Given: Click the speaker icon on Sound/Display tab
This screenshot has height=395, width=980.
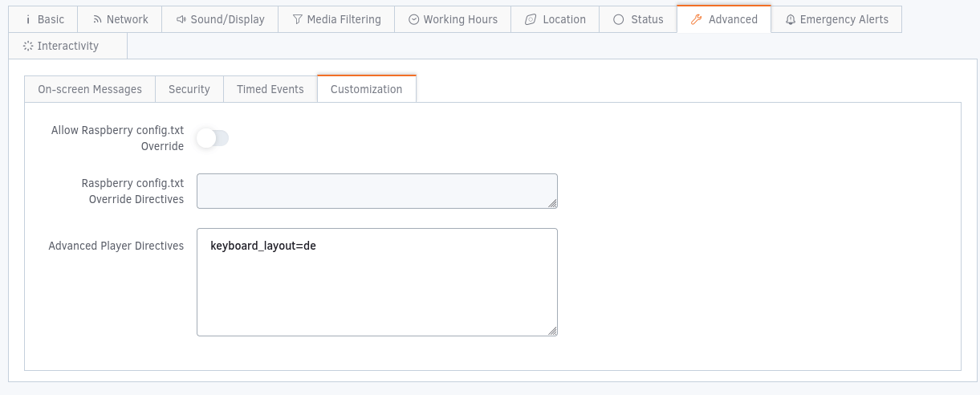Looking at the screenshot, I should click(181, 19).
